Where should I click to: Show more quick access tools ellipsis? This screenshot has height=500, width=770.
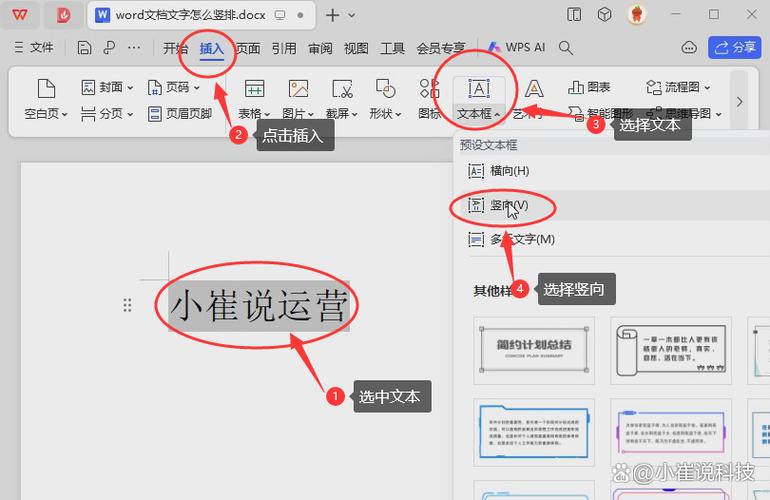tap(134, 48)
